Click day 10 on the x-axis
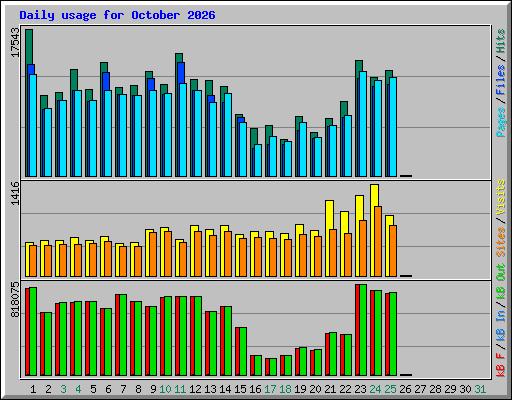Screen dimensions: 512x400 tap(165, 389)
